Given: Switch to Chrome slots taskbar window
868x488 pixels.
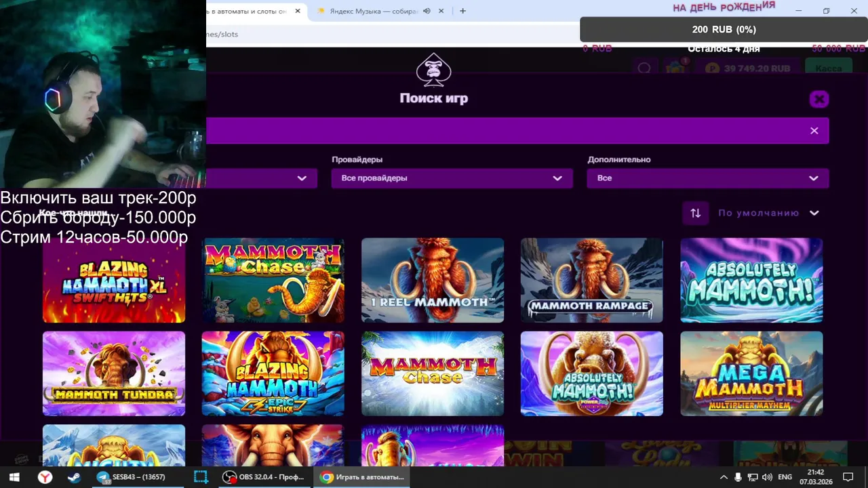Looking at the screenshot, I should tap(362, 477).
